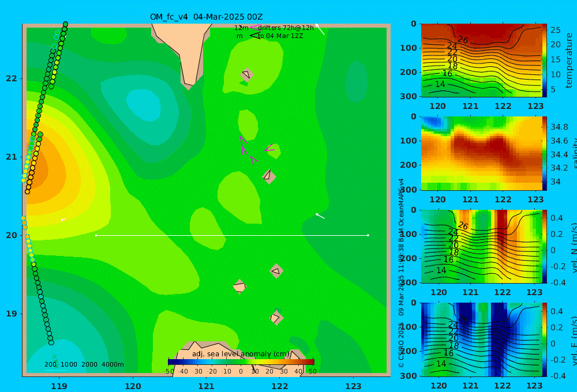The image size is (577, 392).
Task: Click the white drifter track near 20.25N, 122.5E
Action: [320, 216]
